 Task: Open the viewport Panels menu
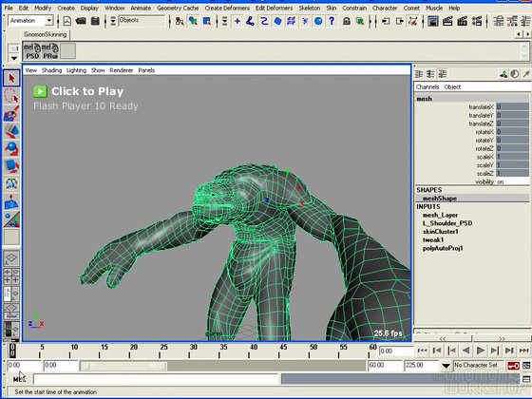[146, 70]
